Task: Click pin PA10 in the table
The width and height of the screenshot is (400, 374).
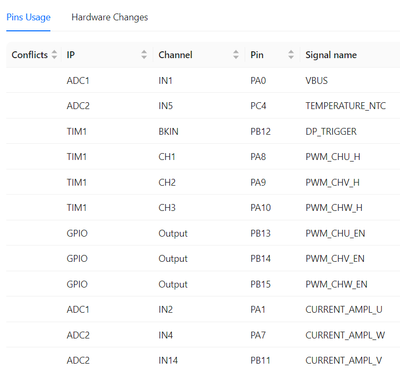Action: click(x=261, y=208)
